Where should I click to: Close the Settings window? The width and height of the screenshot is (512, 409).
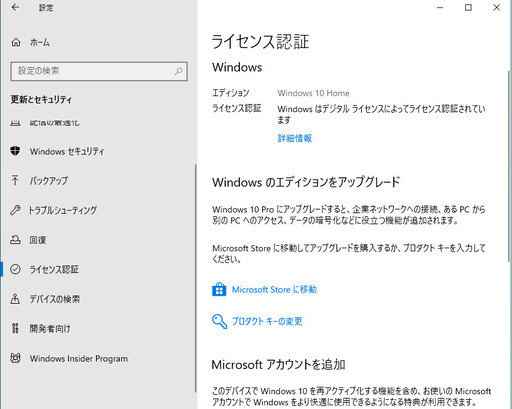pos(496,7)
